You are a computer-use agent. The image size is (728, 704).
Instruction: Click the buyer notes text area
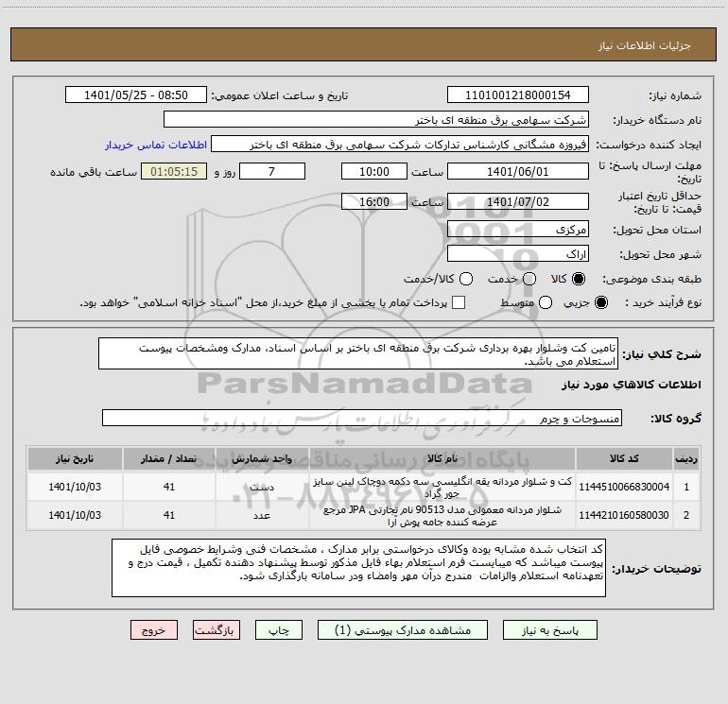[x=358, y=568]
